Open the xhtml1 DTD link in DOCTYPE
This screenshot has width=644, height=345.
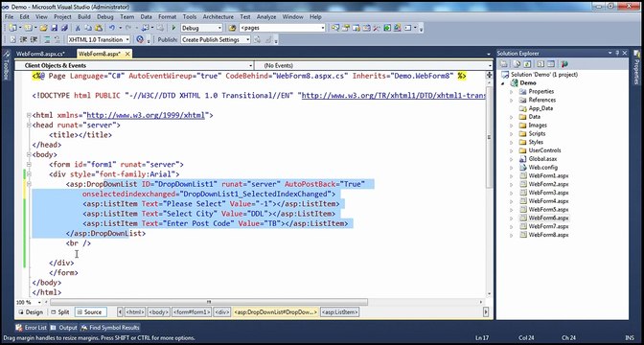point(394,96)
